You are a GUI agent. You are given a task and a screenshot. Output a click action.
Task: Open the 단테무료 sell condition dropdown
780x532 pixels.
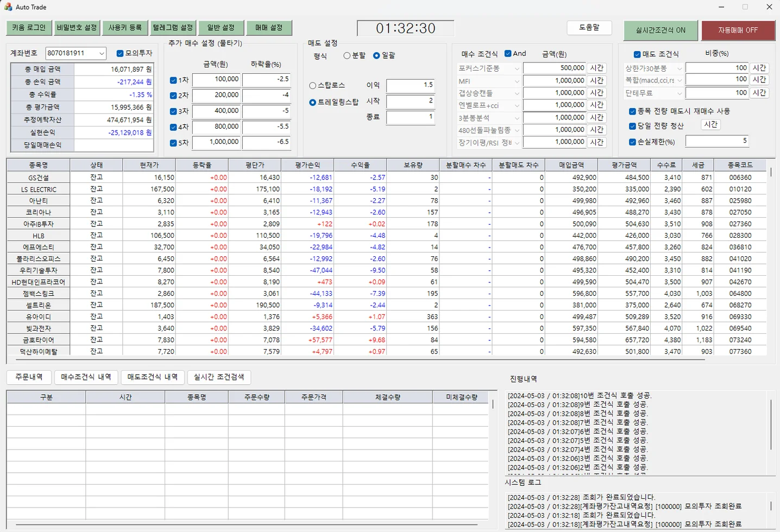(x=679, y=93)
